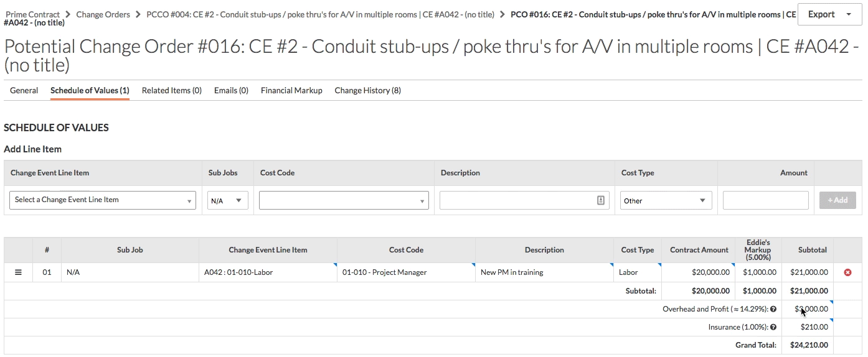Click the drag handle on line item 01

click(x=18, y=272)
